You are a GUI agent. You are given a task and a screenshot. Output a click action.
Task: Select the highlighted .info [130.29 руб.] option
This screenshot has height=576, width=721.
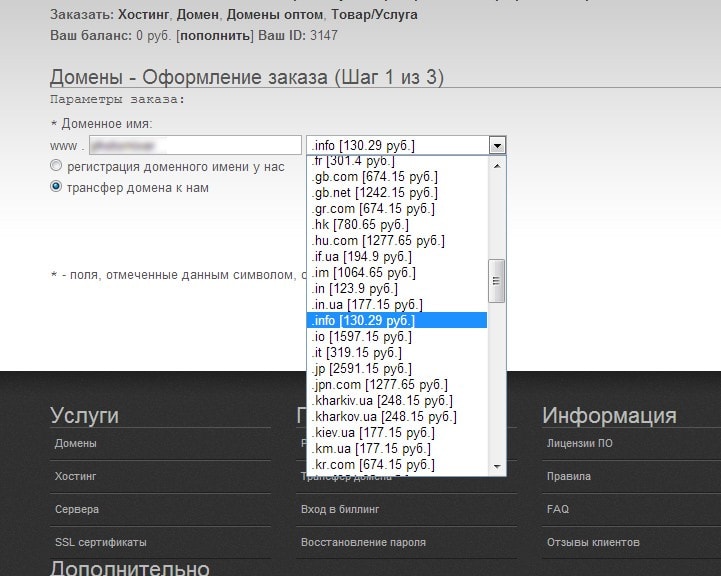[x=363, y=320]
